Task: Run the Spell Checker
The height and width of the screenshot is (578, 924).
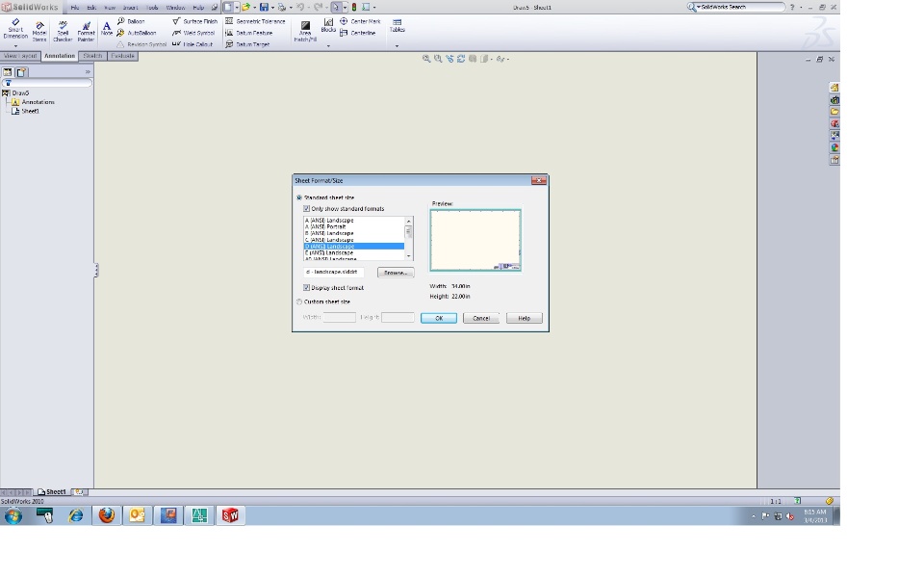Action: [63, 31]
